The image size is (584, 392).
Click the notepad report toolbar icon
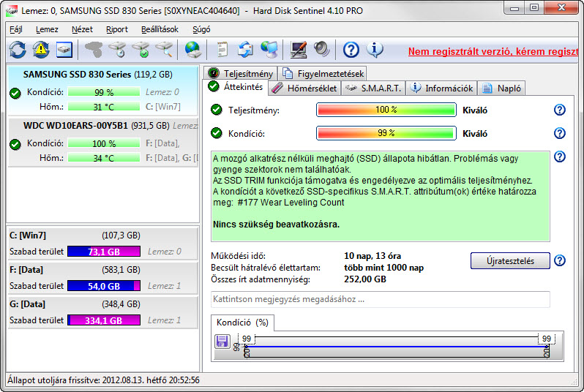(x=222, y=50)
